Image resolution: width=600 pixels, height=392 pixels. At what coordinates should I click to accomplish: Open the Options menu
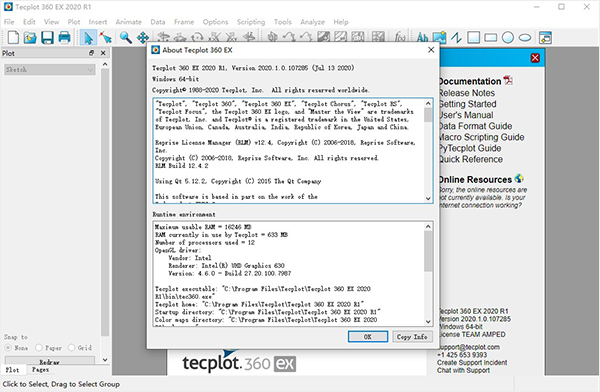click(215, 22)
